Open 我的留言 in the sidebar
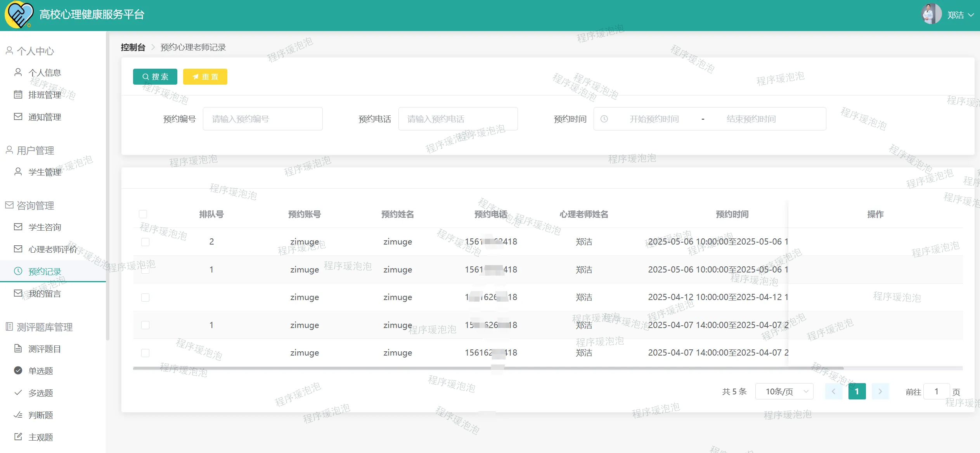 tap(45, 293)
